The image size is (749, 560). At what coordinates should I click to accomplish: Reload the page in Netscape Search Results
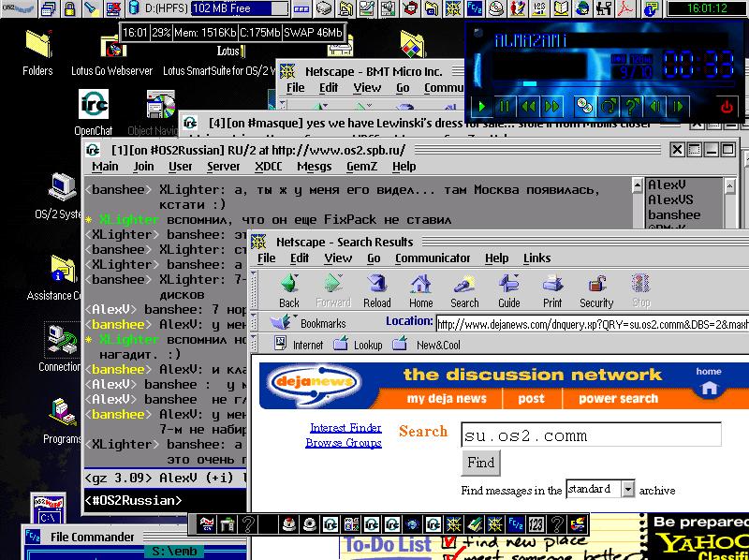pyautogui.click(x=377, y=290)
